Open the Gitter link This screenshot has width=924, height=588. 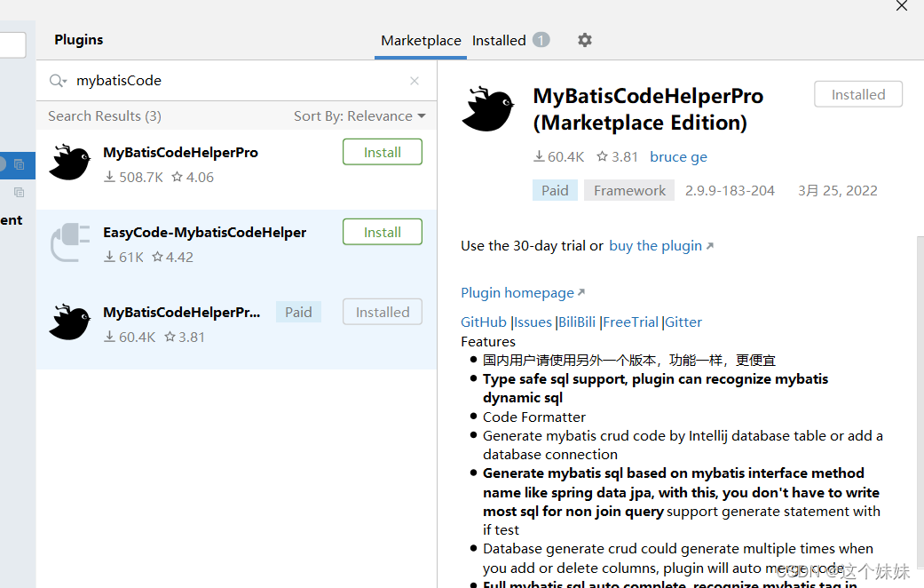coord(683,322)
